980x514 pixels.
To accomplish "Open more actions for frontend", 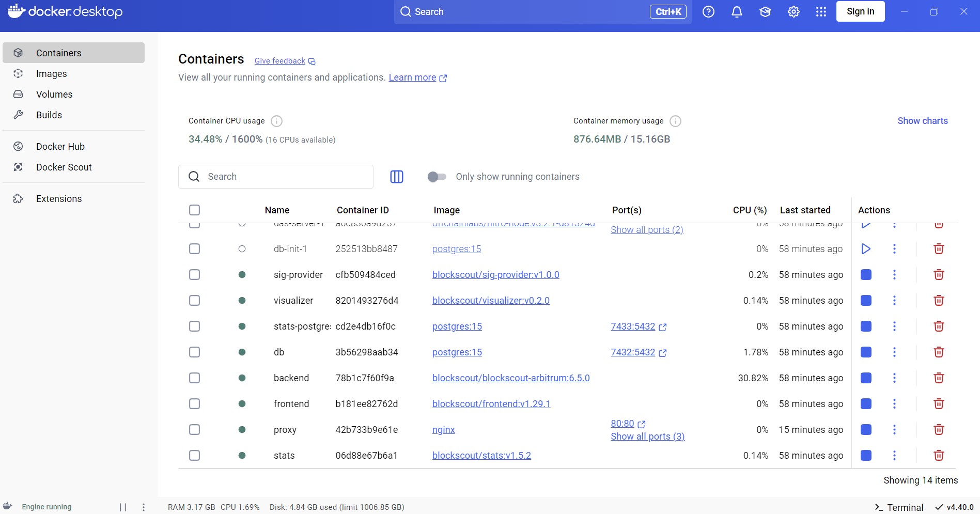I will [894, 404].
